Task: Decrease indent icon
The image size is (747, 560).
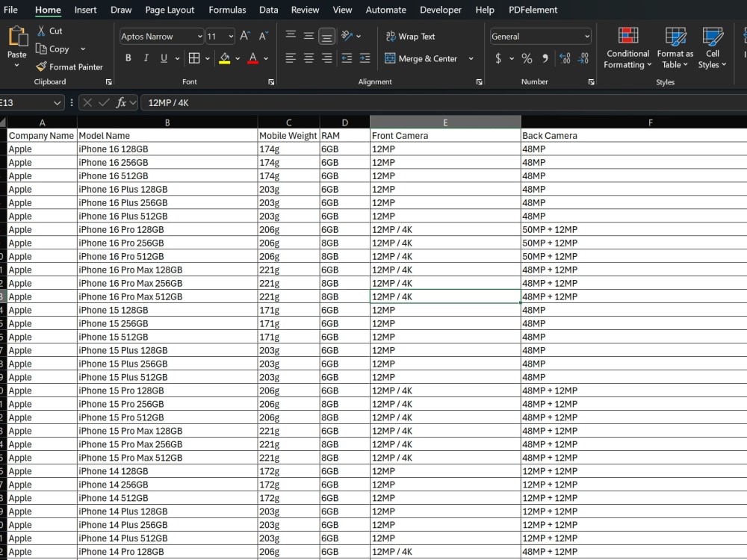Action: click(347, 58)
